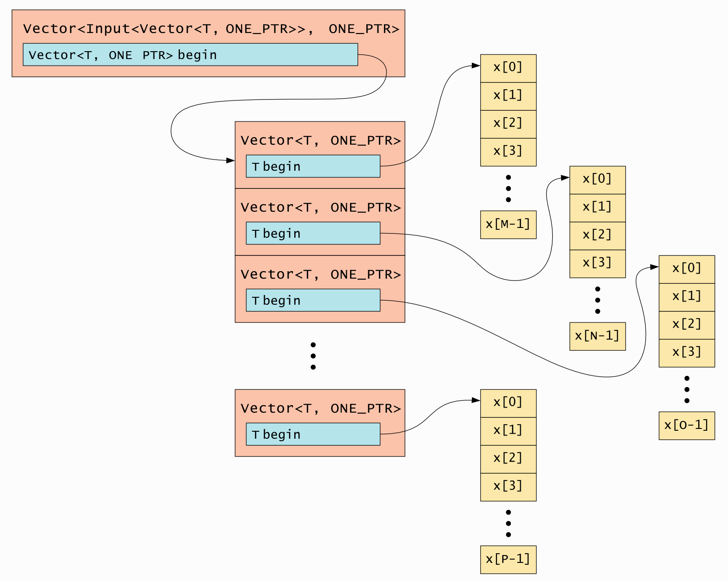The width and height of the screenshot is (728, 582).
Task: Click the second "T begin" field from top
Action: coord(313,234)
